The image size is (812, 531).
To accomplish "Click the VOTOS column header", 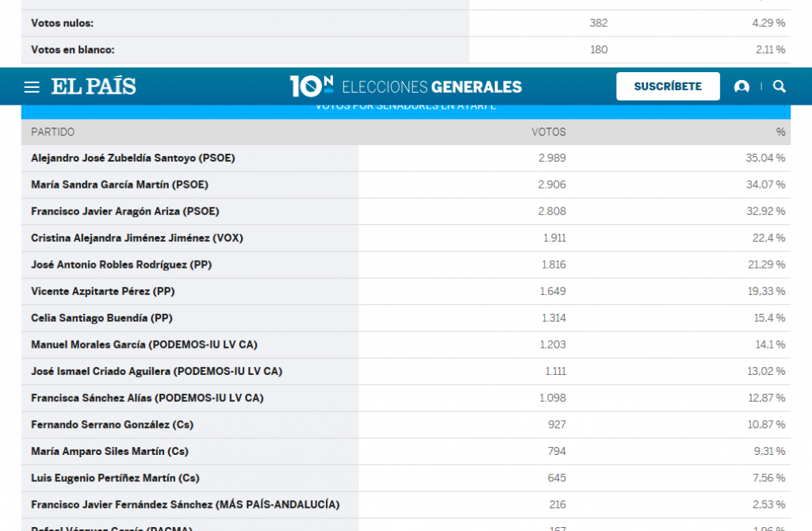I will 549,132.
